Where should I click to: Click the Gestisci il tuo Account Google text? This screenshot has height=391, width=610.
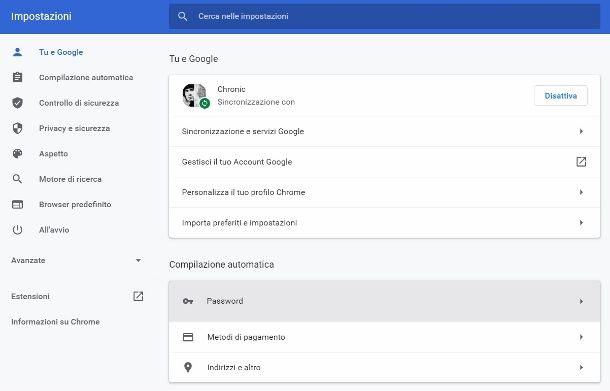point(237,162)
